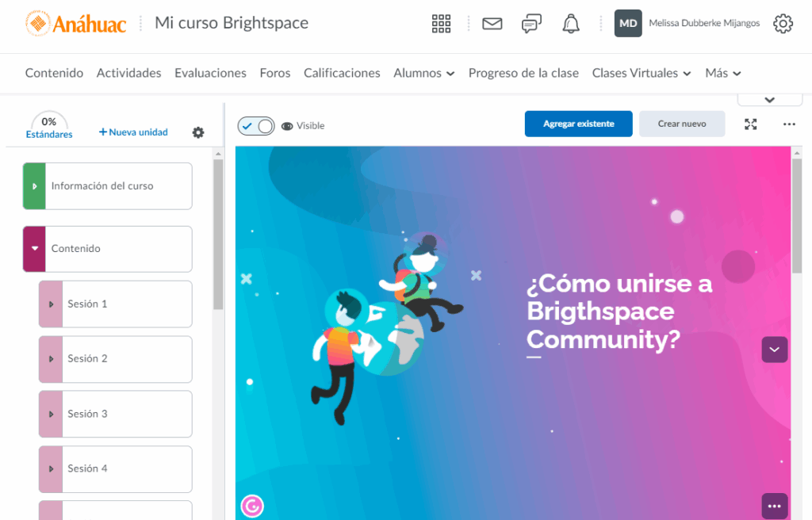This screenshot has width=812, height=520.
Task: Open the sidebar settings gear beside Nueva unidad
Action: pyautogui.click(x=198, y=132)
